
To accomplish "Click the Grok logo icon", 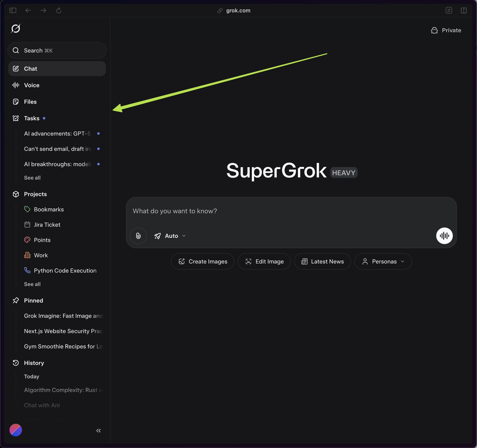I will [x=16, y=29].
